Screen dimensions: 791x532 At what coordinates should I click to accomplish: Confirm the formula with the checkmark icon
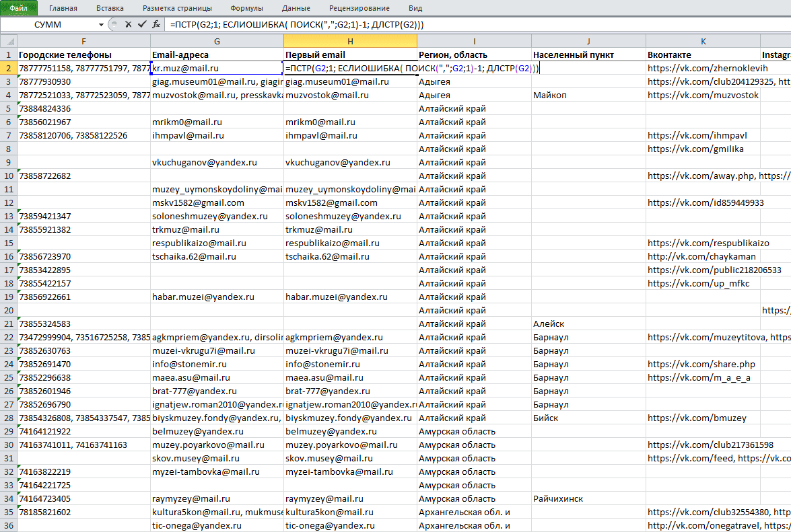click(142, 24)
